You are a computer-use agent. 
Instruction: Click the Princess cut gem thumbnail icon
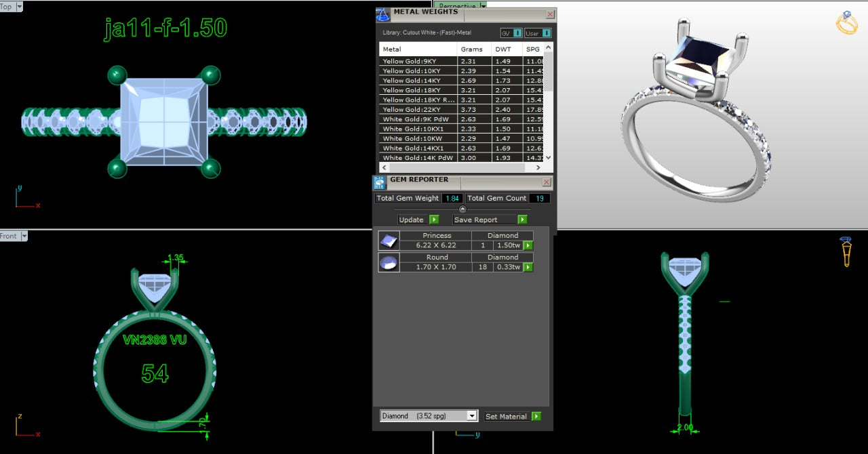(x=389, y=241)
